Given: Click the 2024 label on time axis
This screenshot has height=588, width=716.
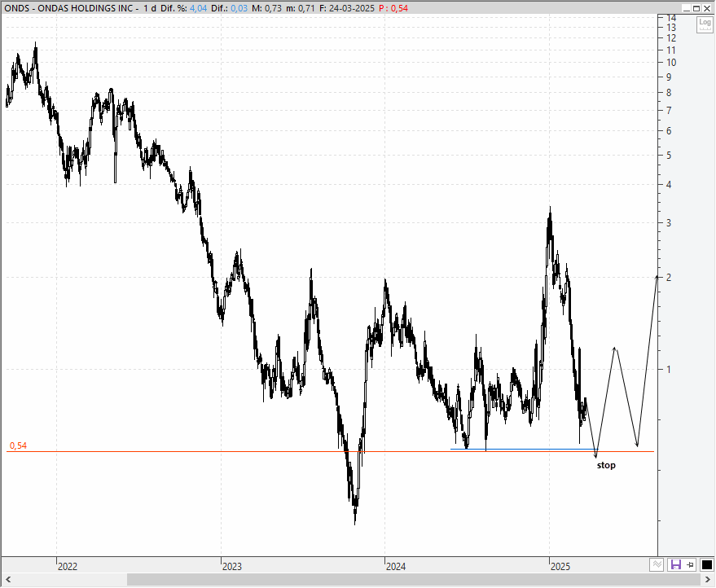Looking at the screenshot, I should pyautogui.click(x=396, y=567).
